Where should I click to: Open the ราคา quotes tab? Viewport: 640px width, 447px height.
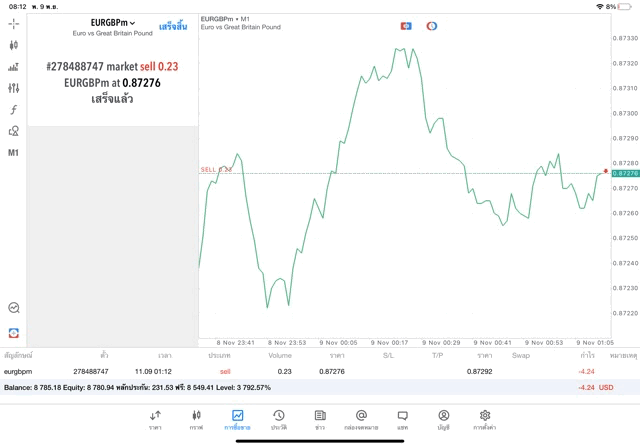(155, 420)
